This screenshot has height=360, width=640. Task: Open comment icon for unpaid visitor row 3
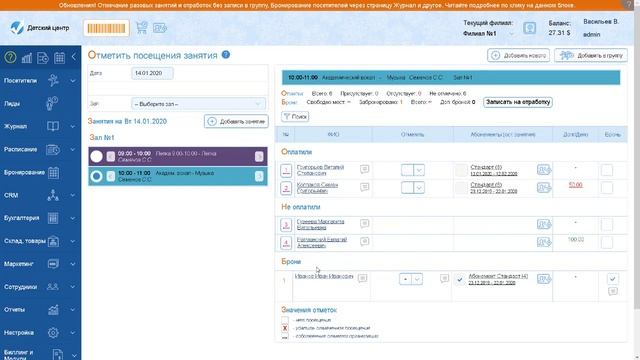(364, 223)
